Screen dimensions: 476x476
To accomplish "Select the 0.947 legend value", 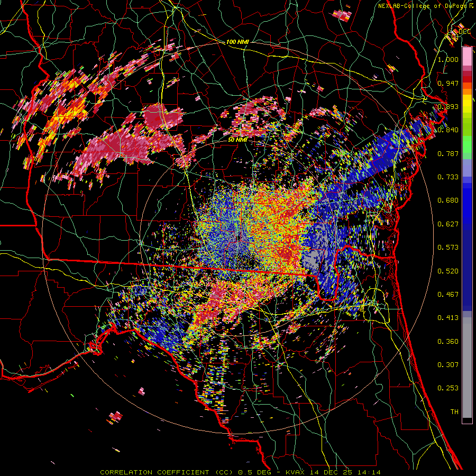I will 448,83.
